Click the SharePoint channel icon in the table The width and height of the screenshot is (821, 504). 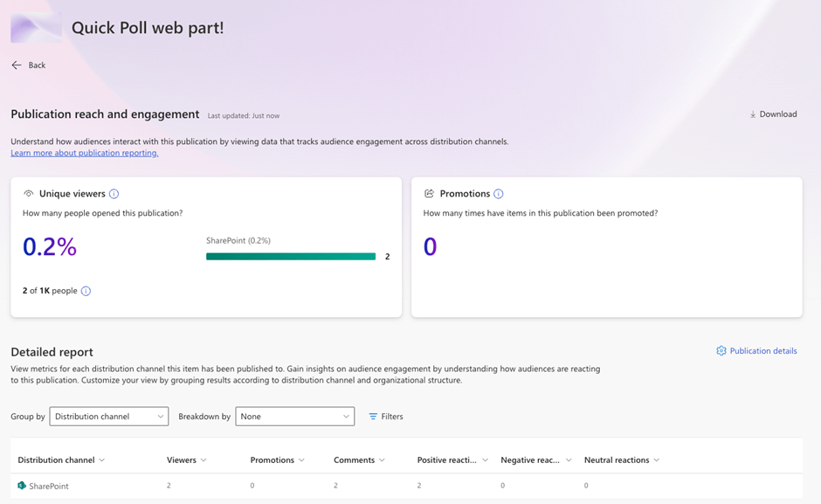click(21, 486)
